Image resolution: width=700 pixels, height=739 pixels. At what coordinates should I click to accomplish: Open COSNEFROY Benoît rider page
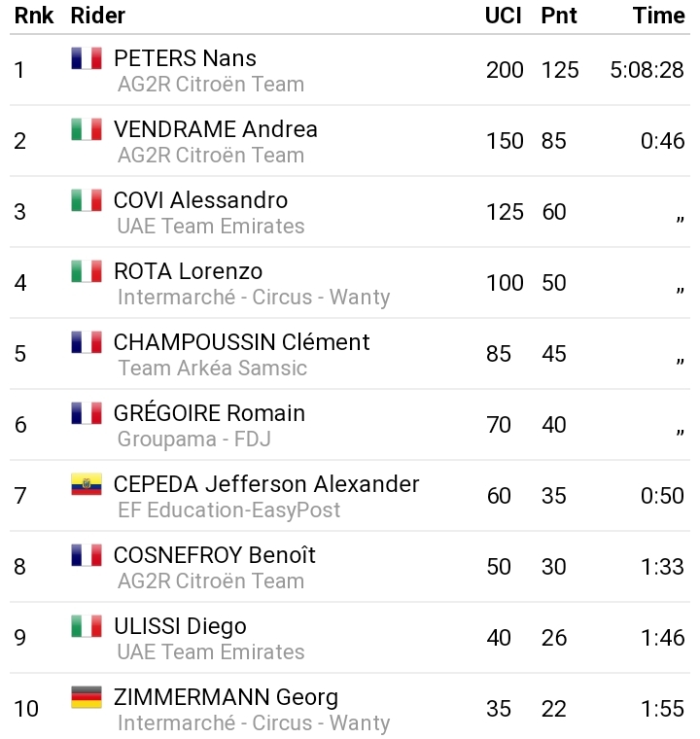pos(214,555)
